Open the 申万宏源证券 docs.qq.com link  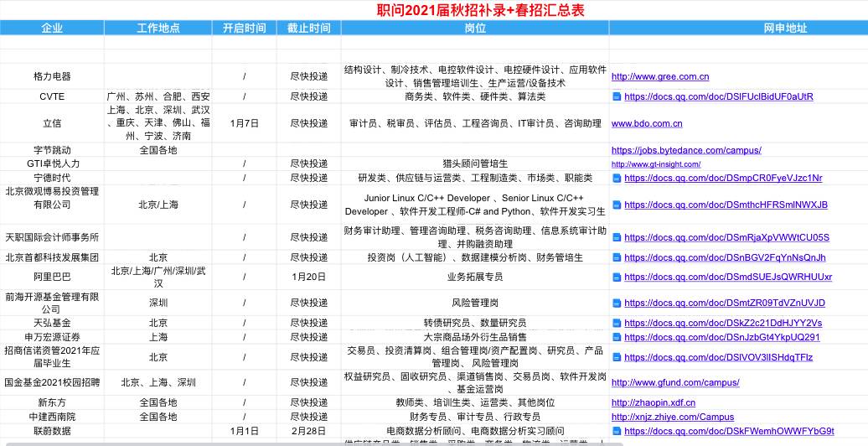(722, 337)
